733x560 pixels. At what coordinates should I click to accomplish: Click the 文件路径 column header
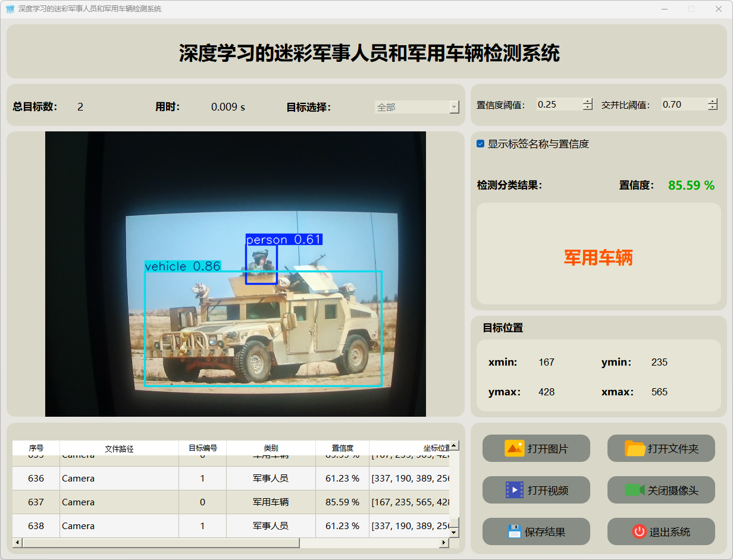point(119,448)
